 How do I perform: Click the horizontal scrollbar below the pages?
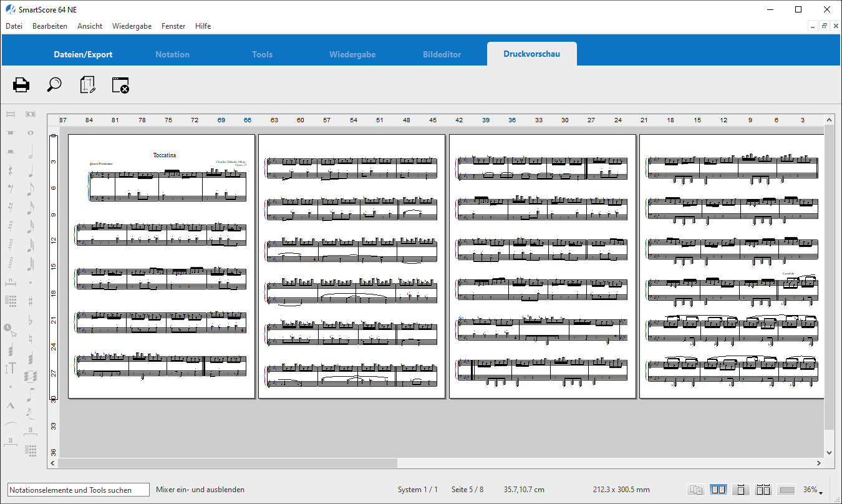pyautogui.click(x=228, y=463)
